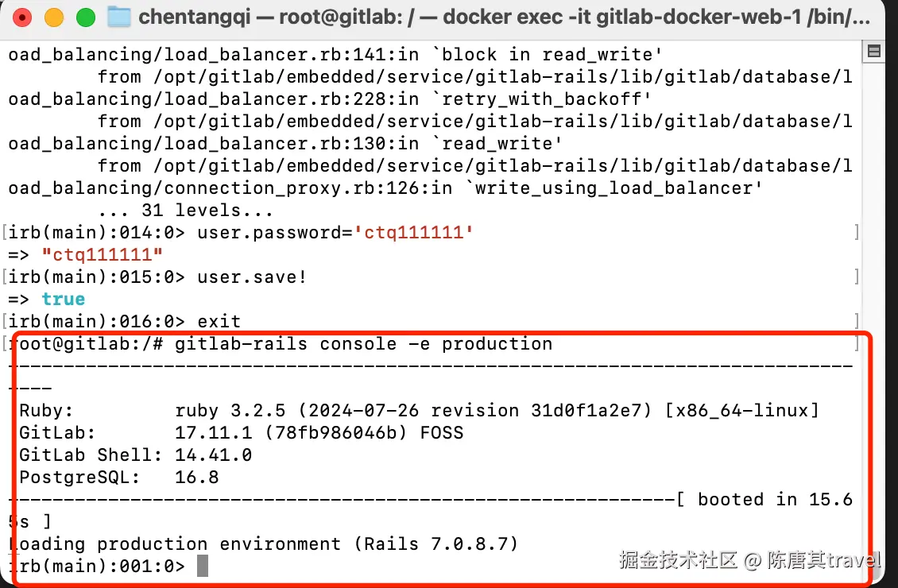Click the ruby 3.2.5 version text

click(230, 411)
